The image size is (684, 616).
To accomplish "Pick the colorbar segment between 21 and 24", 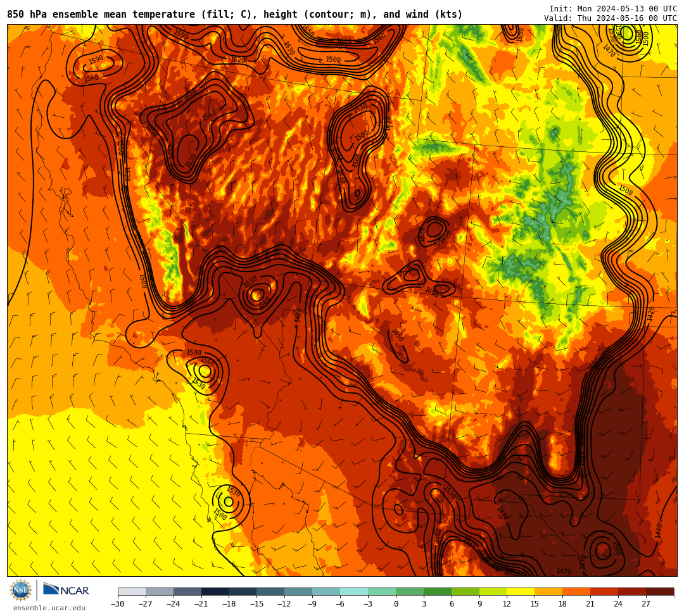I will point(604,591).
